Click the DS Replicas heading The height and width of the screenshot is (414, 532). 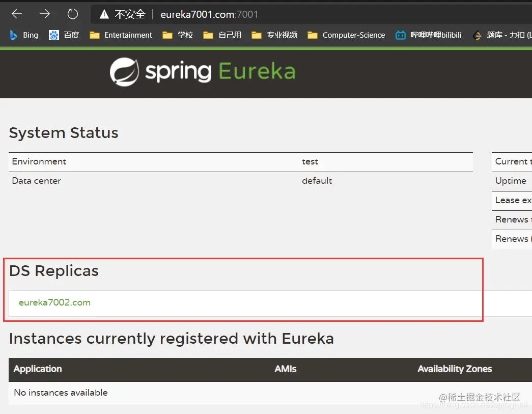pyautogui.click(x=53, y=271)
